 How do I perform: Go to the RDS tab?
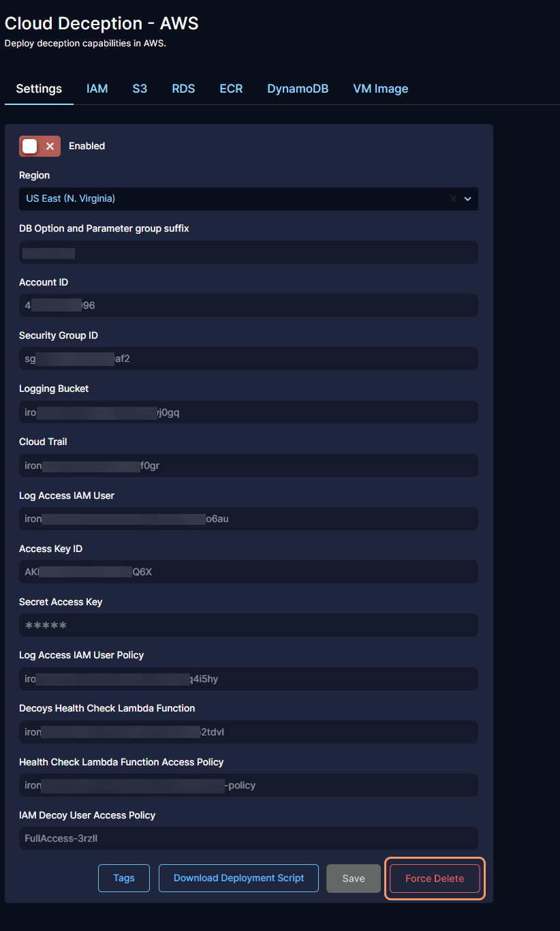(183, 89)
